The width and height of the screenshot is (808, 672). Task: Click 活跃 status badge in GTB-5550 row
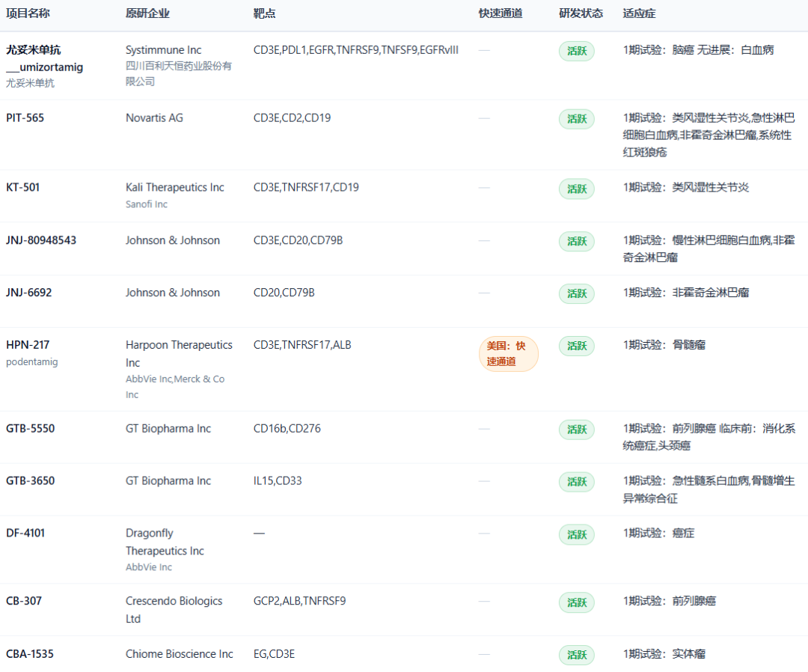click(x=577, y=430)
